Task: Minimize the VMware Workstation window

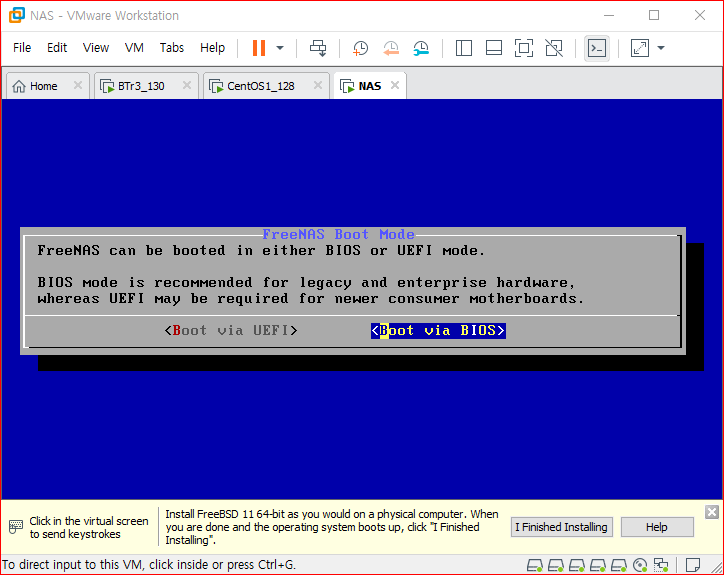Action: [x=609, y=15]
